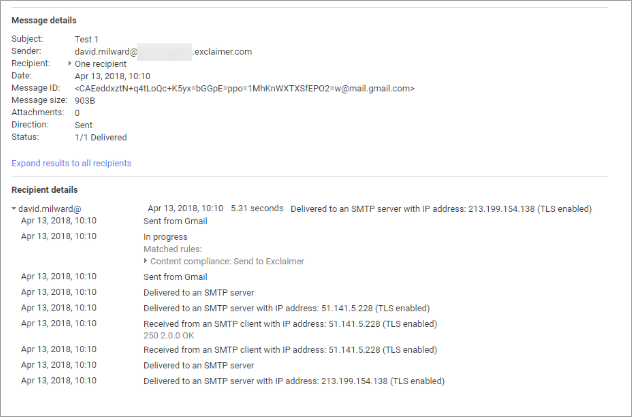
Task: Click the "5.31 seconds" delivery duration
Action: [x=256, y=209]
